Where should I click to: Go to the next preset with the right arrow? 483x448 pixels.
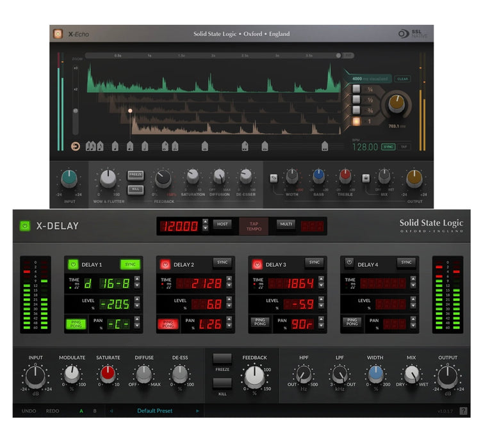coord(197,411)
